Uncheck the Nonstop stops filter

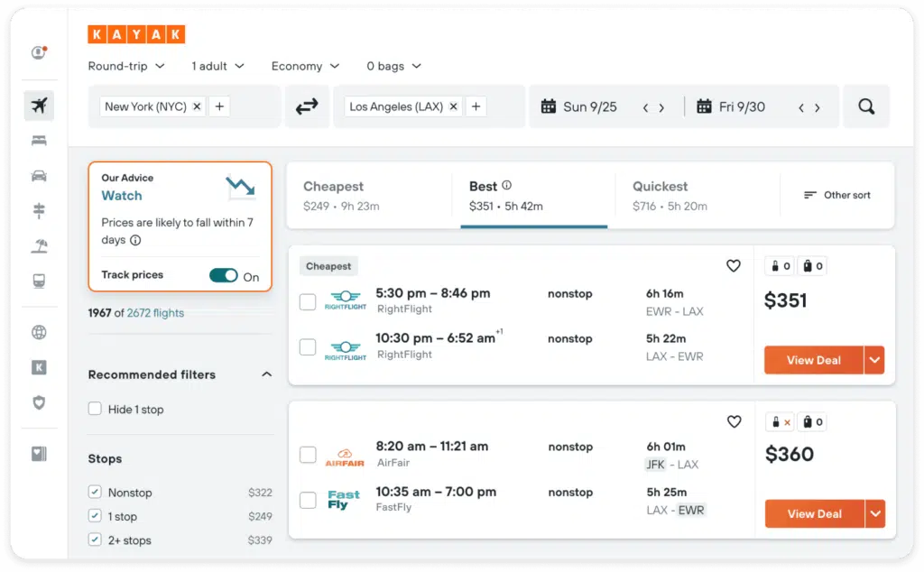pos(95,492)
